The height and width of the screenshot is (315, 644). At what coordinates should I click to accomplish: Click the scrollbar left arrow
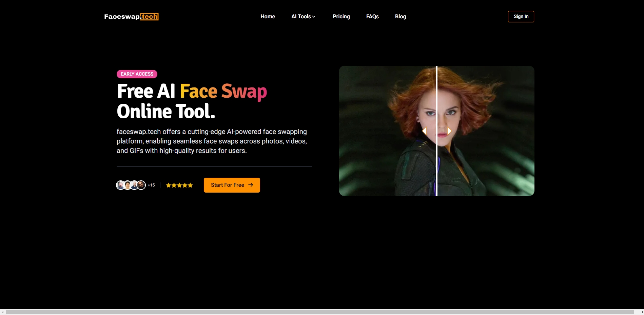click(3, 312)
